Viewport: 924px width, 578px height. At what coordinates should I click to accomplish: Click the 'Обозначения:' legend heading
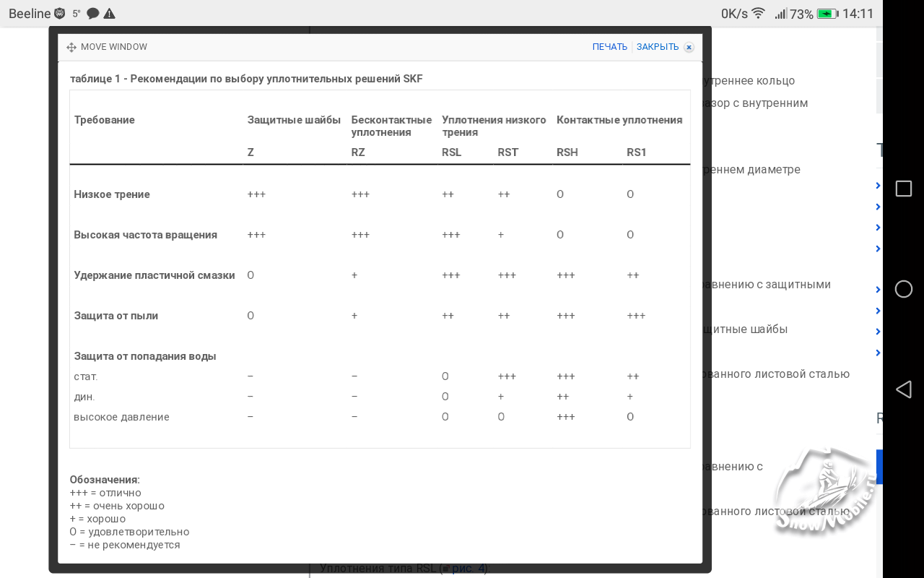coord(105,480)
